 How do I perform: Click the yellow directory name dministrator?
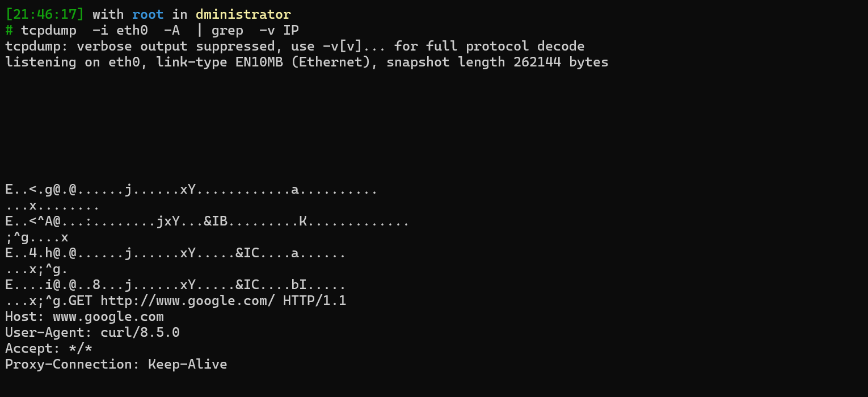click(x=243, y=14)
